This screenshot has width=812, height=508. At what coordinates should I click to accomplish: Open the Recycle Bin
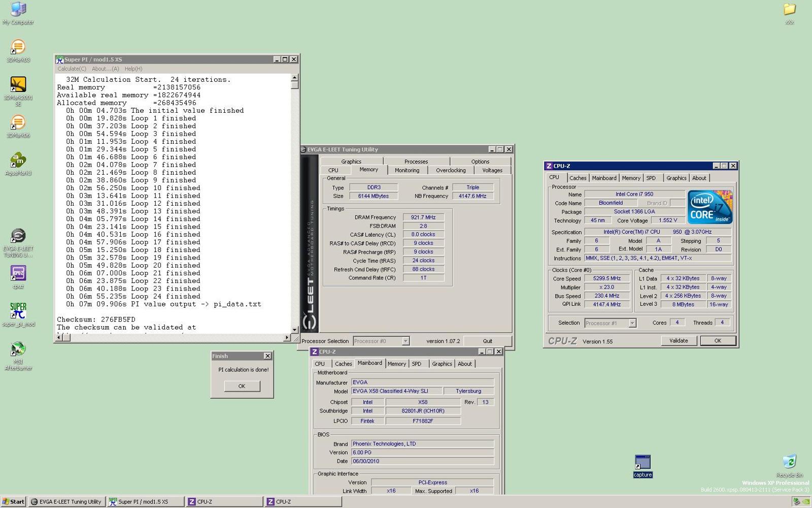tap(789, 466)
